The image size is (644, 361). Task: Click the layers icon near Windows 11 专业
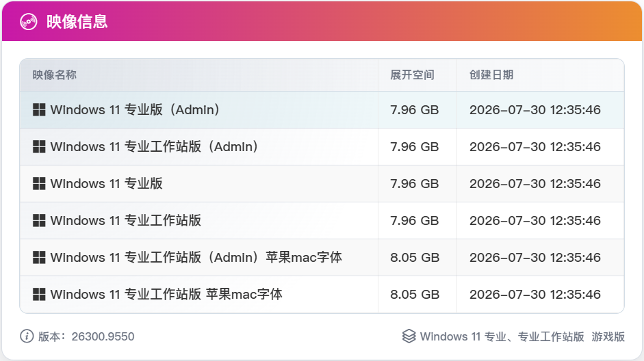409,336
